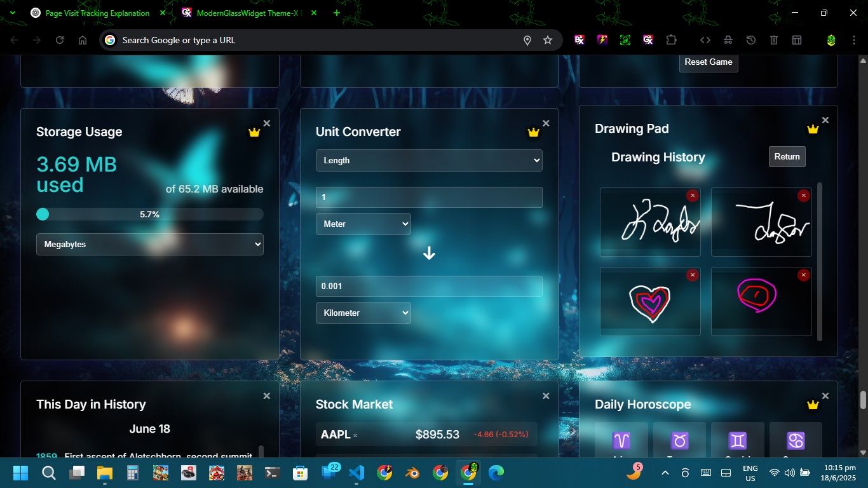Open the Megabytes unit dropdown
868x488 pixels.
click(x=150, y=244)
